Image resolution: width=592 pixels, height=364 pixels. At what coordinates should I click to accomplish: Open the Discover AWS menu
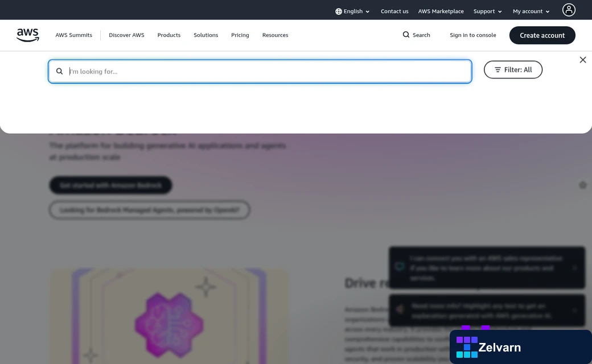126,35
